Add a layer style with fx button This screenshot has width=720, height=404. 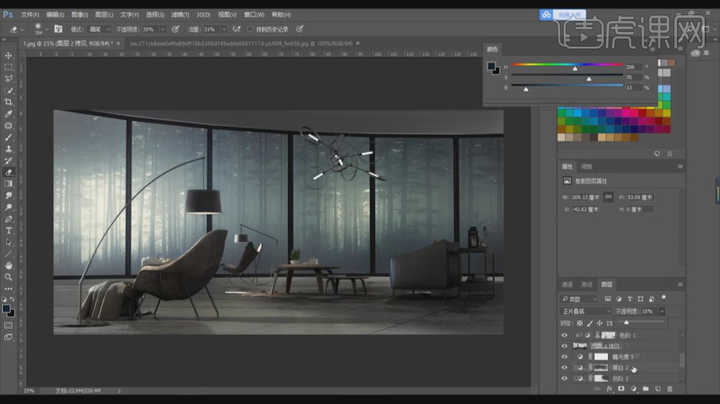(609, 389)
